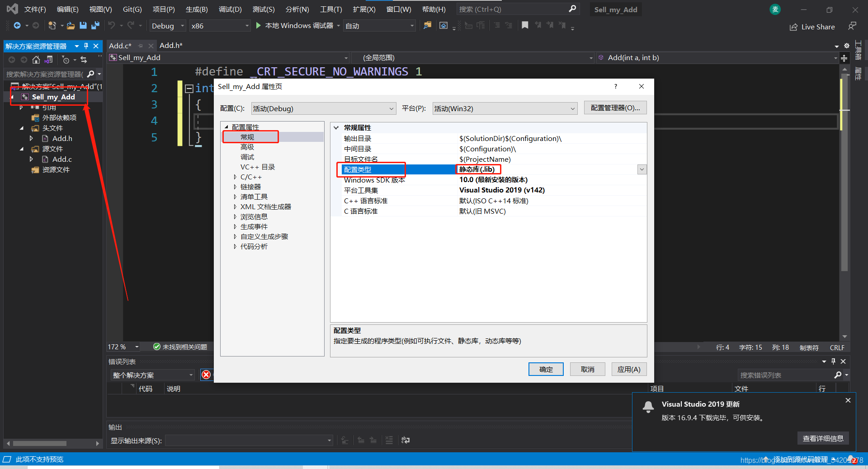Click the split editor window icon
868x469 pixels.
pos(844,58)
